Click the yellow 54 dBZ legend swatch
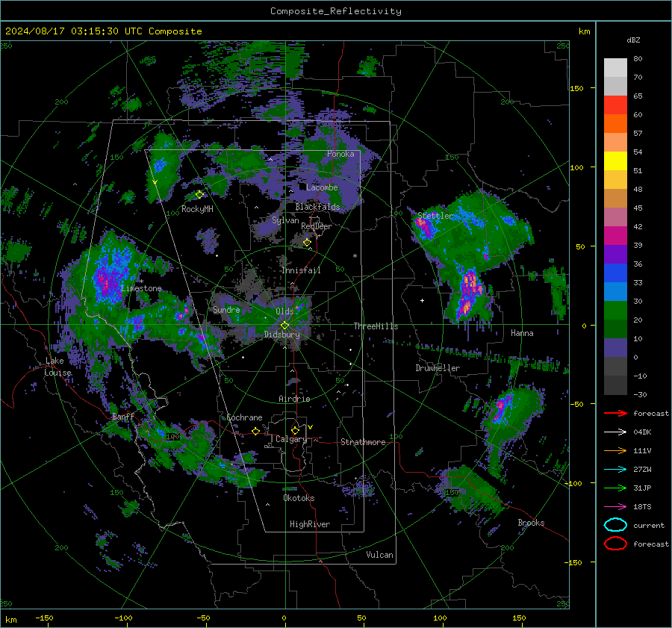The width and height of the screenshot is (672, 628). pyautogui.click(x=615, y=161)
